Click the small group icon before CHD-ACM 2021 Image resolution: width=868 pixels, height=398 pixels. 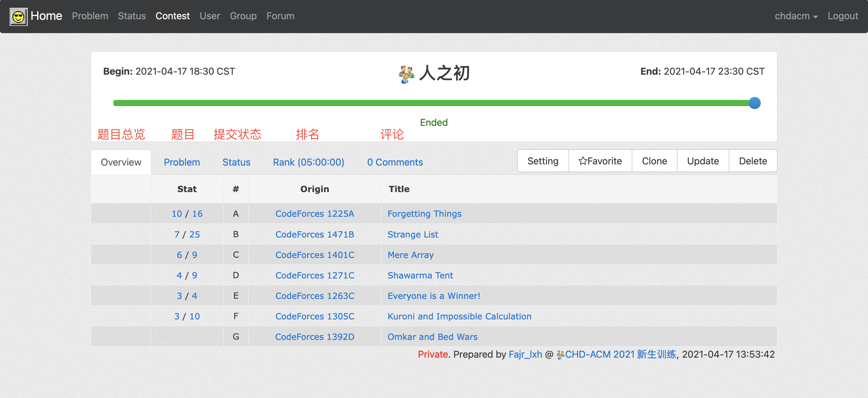tap(560, 355)
